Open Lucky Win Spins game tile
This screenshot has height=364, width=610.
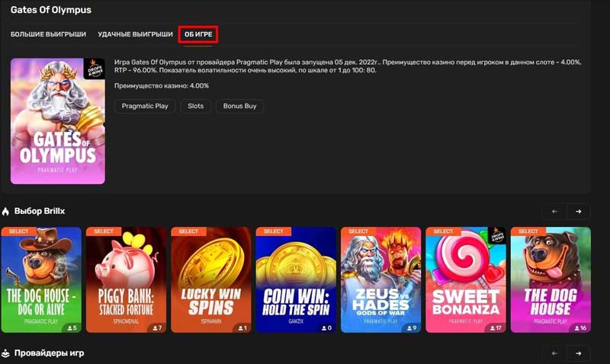(x=210, y=279)
